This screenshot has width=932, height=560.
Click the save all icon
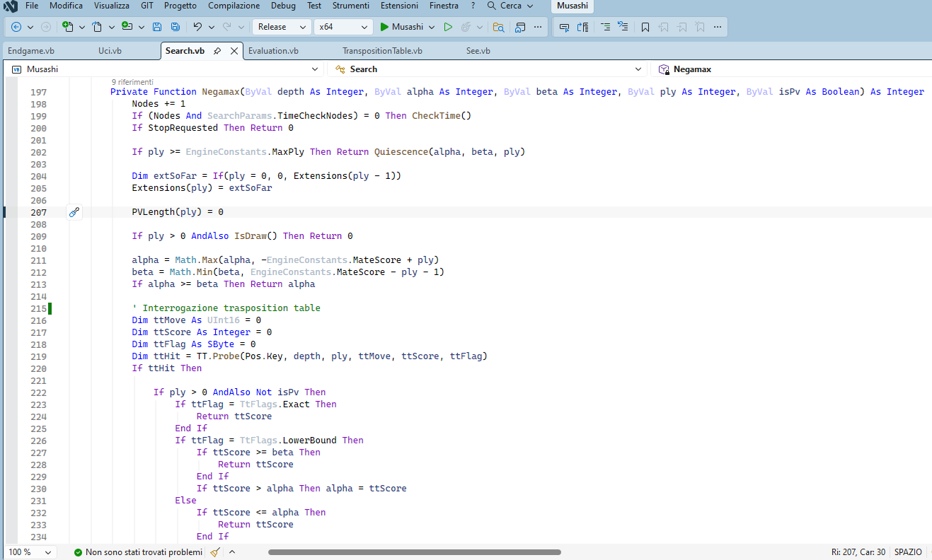point(175,27)
